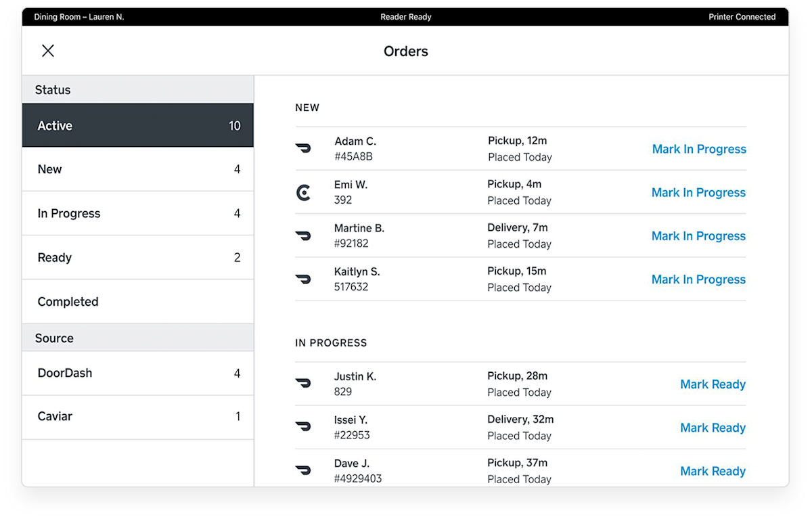Open Kaitlyn S. order name
This screenshot has height=517, width=812.
tap(357, 271)
